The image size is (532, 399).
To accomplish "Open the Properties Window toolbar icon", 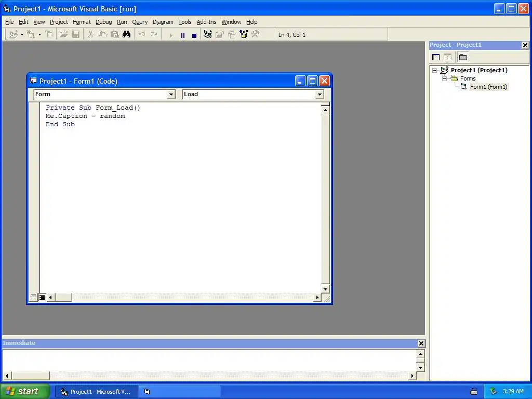I will tap(220, 35).
